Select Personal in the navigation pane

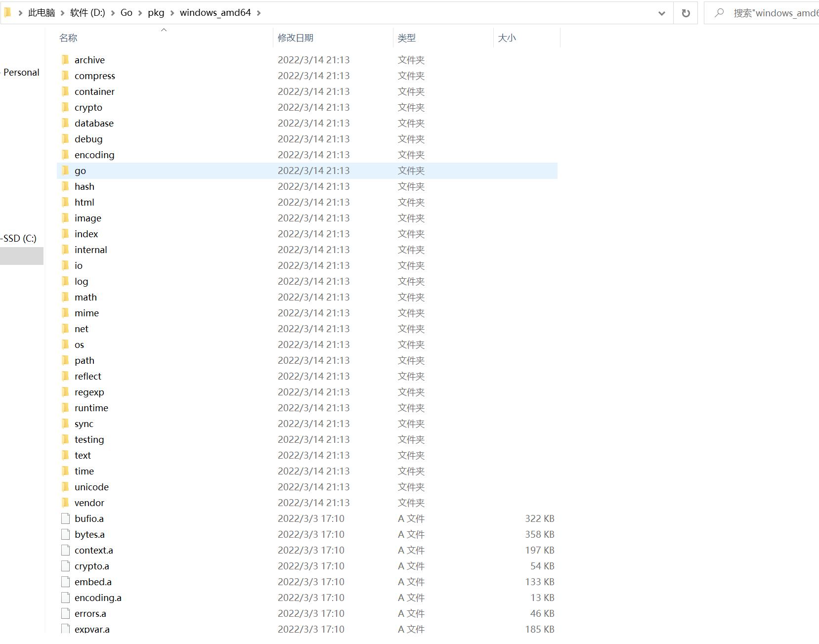(21, 72)
